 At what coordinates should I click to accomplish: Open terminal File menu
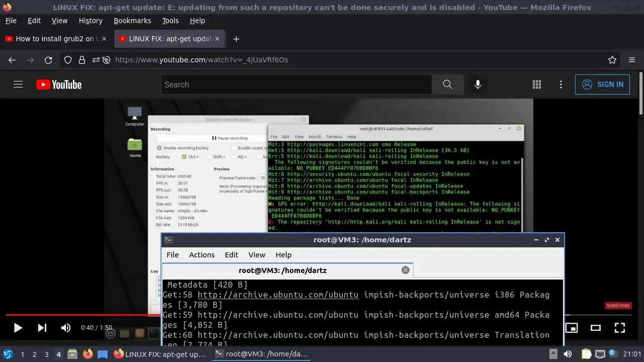(173, 255)
